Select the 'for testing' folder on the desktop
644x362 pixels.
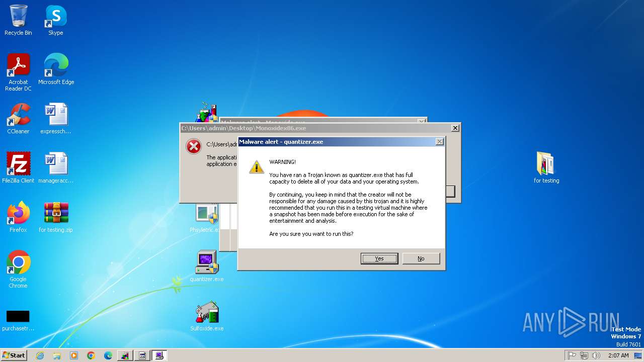546,168
